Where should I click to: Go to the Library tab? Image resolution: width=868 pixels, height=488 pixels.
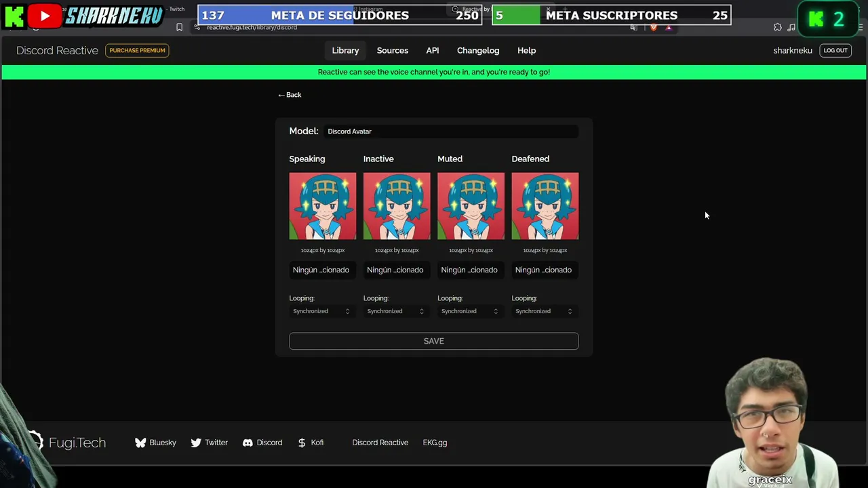(345, 50)
